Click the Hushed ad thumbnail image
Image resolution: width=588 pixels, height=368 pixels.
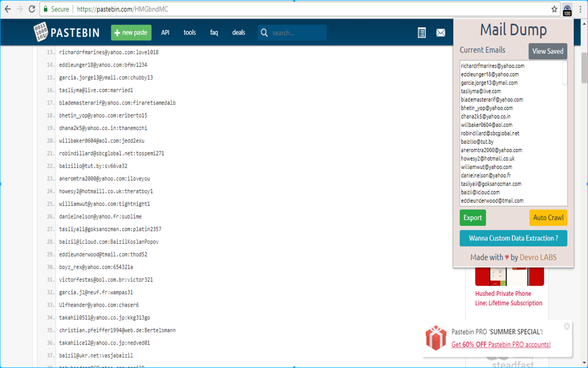click(x=509, y=276)
